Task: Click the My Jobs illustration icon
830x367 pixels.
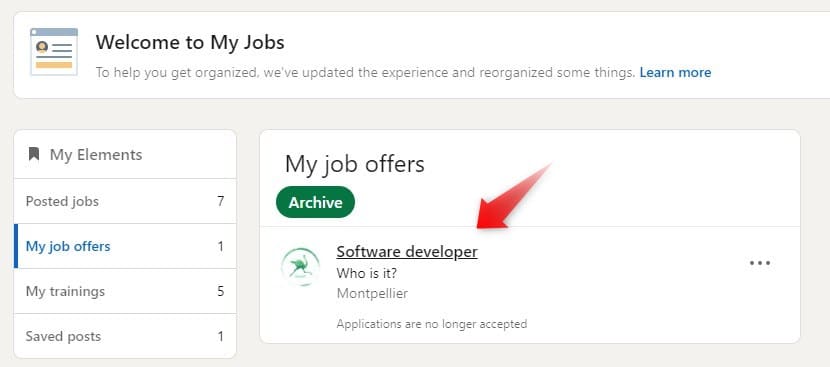Action: pyautogui.click(x=54, y=51)
